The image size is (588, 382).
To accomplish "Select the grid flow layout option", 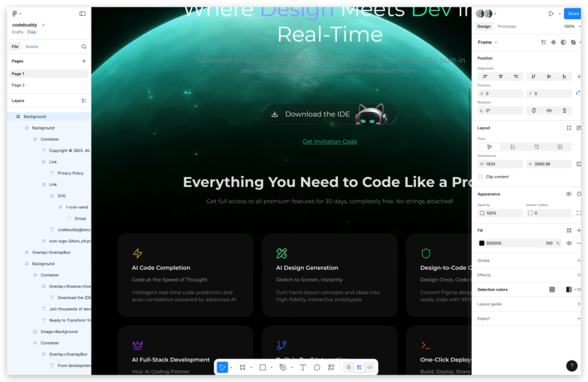I will pyautogui.click(x=560, y=147).
